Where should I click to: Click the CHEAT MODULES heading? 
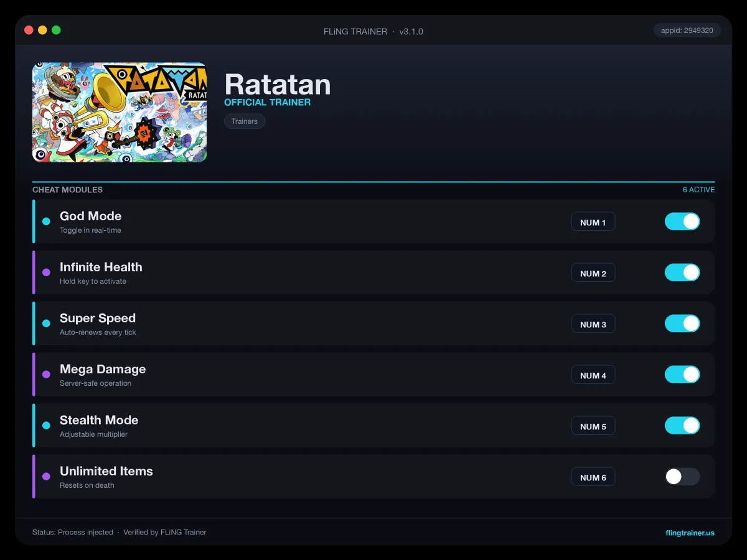(67, 190)
